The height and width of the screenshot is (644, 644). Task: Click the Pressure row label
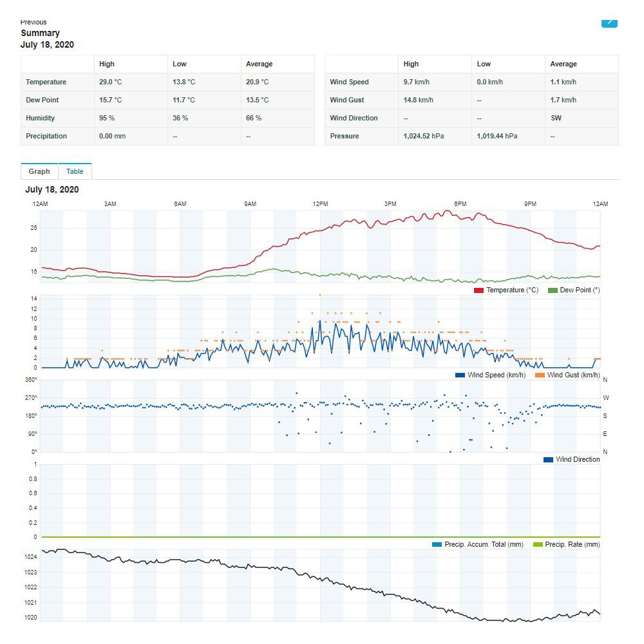tap(345, 136)
